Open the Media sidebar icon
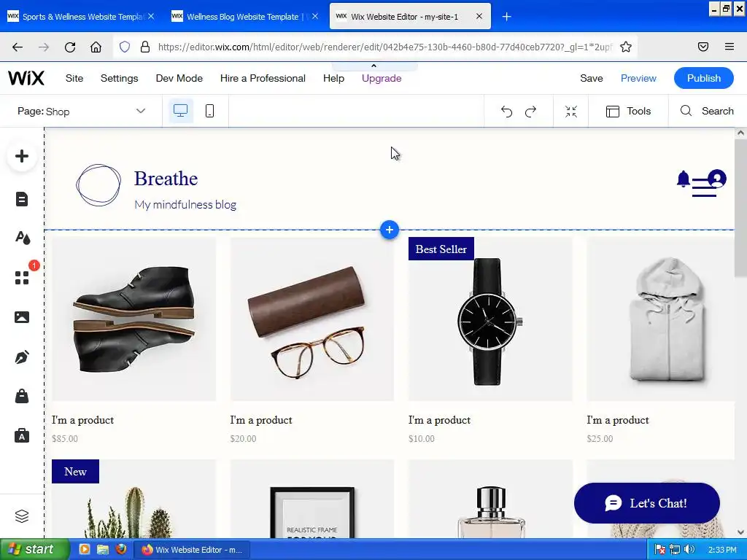The width and height of the screenshot is (747, 560). pos(22,317)
